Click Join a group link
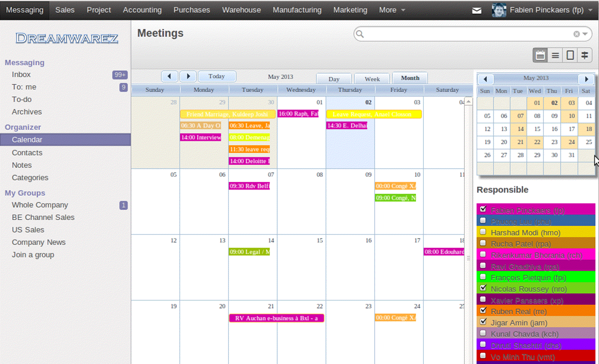Screen dimensions: 599x364 click(x=33, y=255)
